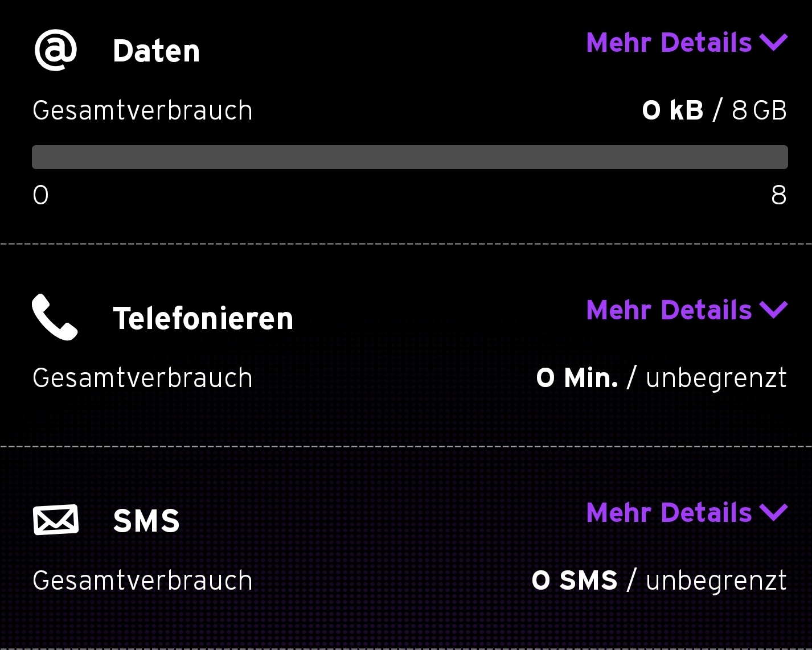The image size is (812, 650).
Task: Click the @ data icon
Action: coord(55,50)
